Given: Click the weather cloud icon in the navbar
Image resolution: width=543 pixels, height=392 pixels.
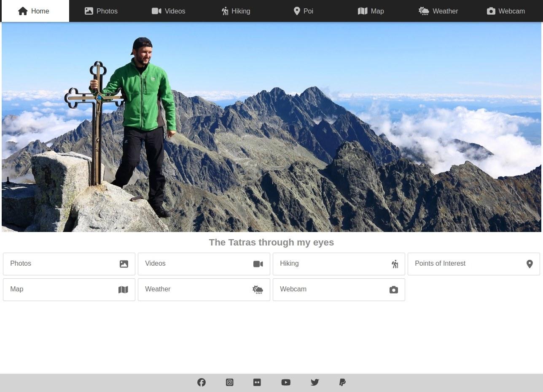Looking at the screenshot, I should tap(424, 11).
